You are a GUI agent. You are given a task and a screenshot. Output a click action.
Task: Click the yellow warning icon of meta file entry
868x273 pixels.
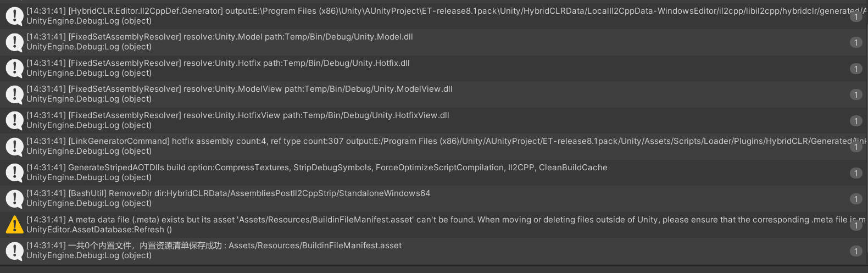(x=14, y=225)
